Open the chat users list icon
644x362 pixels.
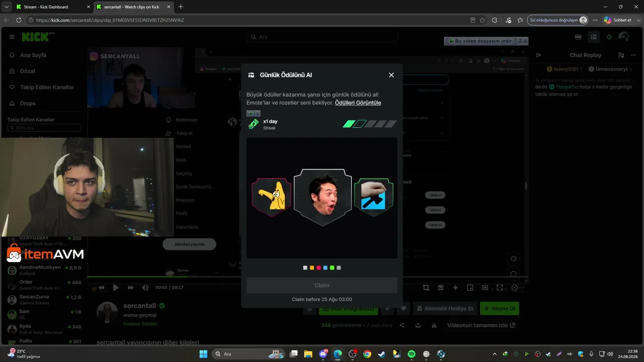[621, 55]
